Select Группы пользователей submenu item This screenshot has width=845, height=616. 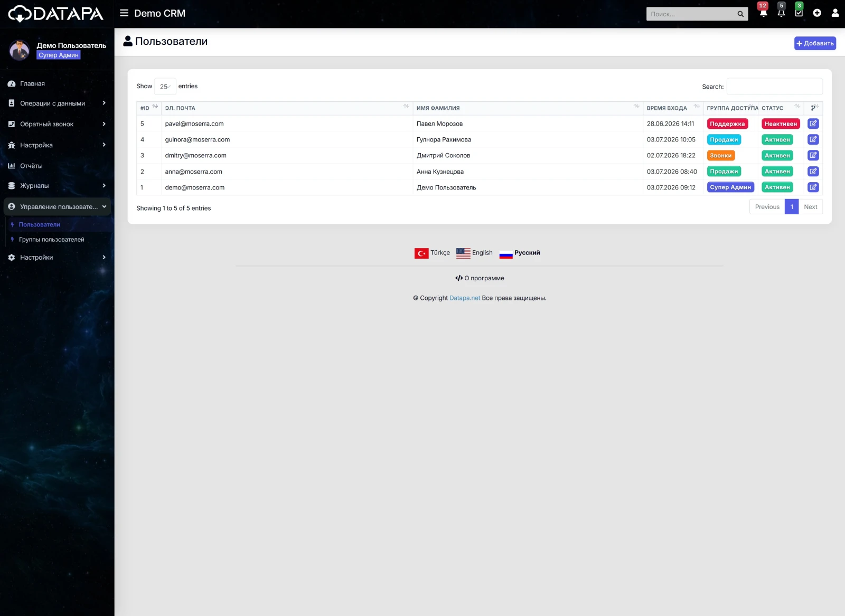coord(51,240)
